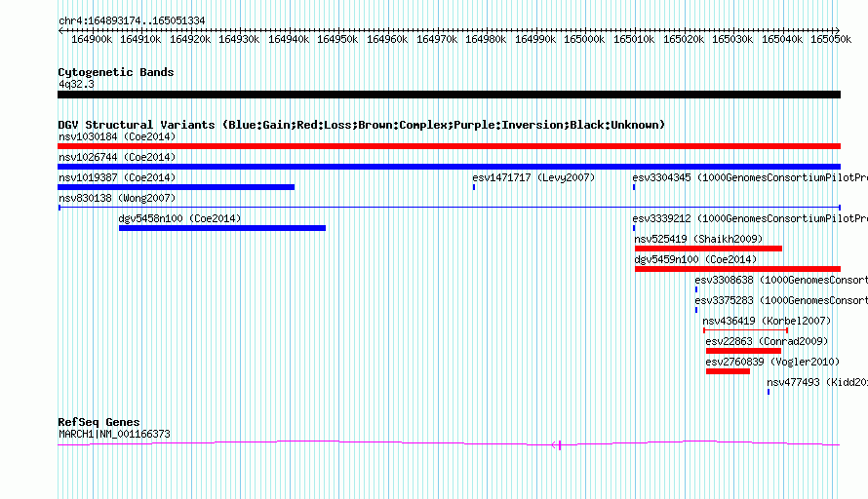Screen dimensions: 868x499
Task: Click the MARCH1 magenta gene track line
Action: pyautogui.click(x=449, y=443)
